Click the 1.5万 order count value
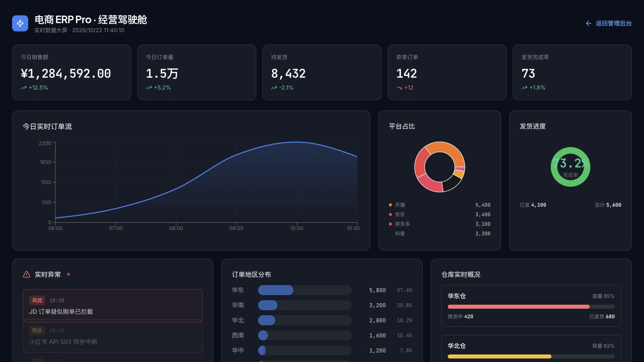The image size is (644, 362). pos(162,73)
